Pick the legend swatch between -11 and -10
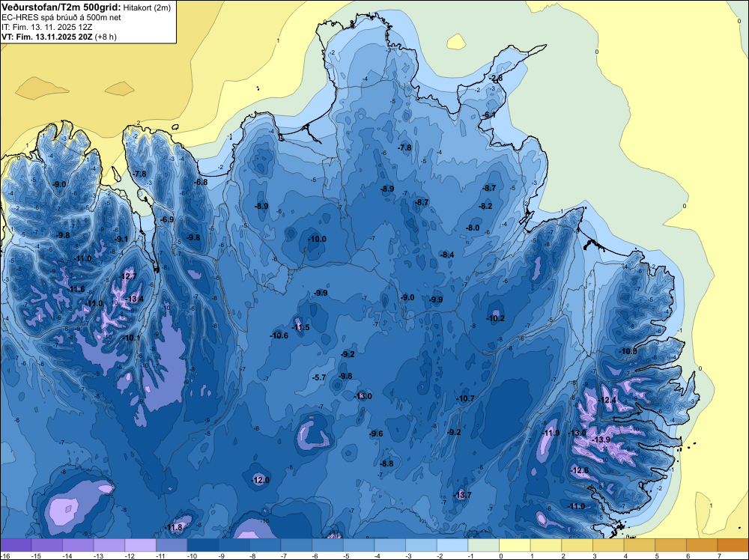The image size is (749, 560). click(x=172, y=545)
